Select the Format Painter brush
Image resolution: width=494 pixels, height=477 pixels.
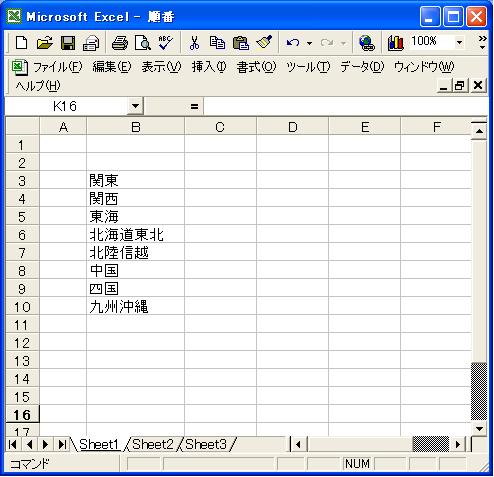click(x=264, y=43)
